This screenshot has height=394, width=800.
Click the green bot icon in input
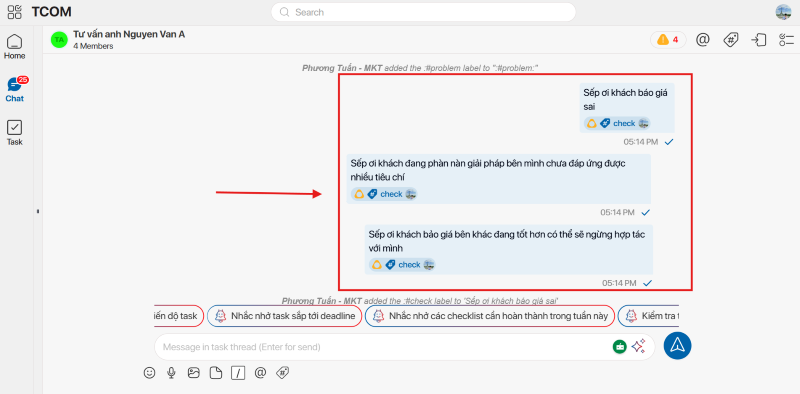(620, 347)
